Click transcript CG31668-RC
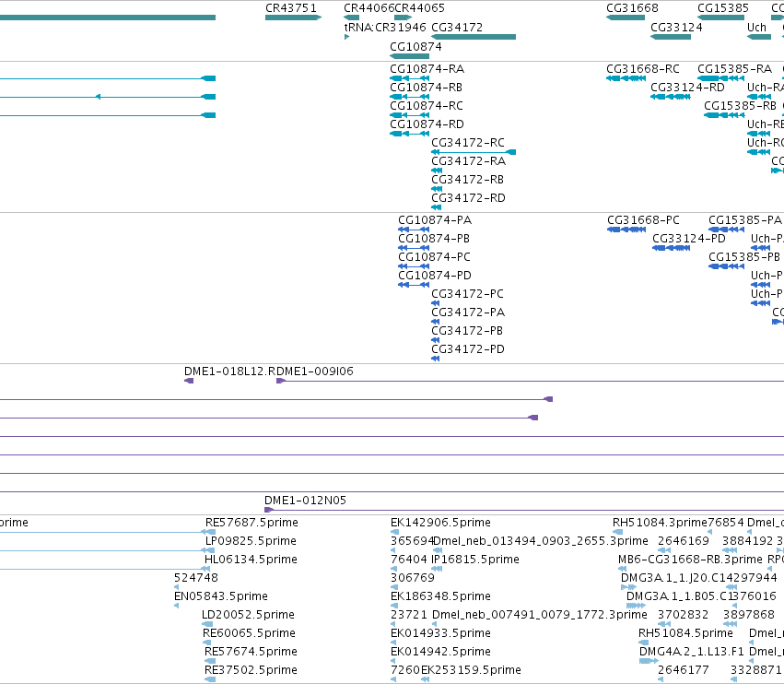784x684 pixels. click(x=643, y=69)
